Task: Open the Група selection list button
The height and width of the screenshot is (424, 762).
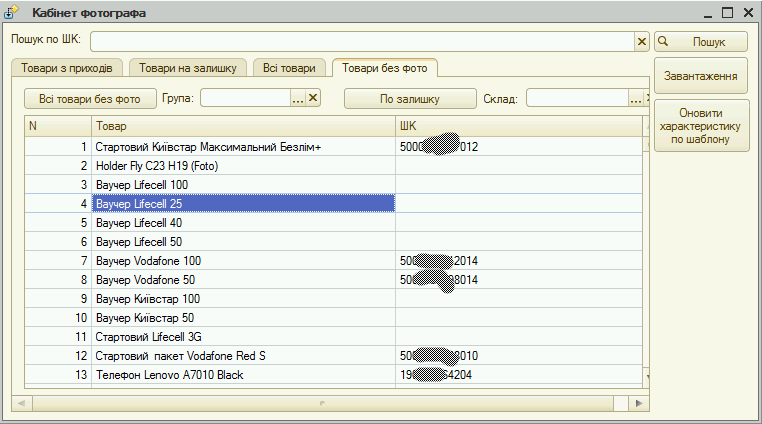Action: click(297, 98)
